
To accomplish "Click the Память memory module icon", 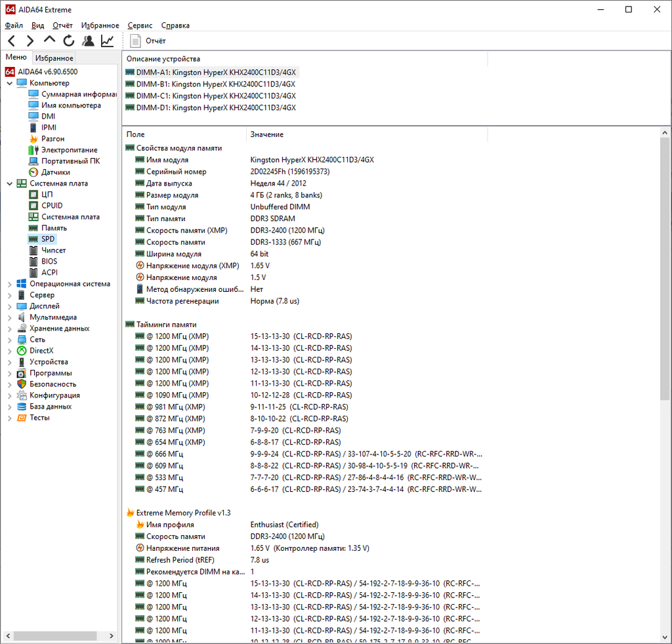I will point(33,228).
